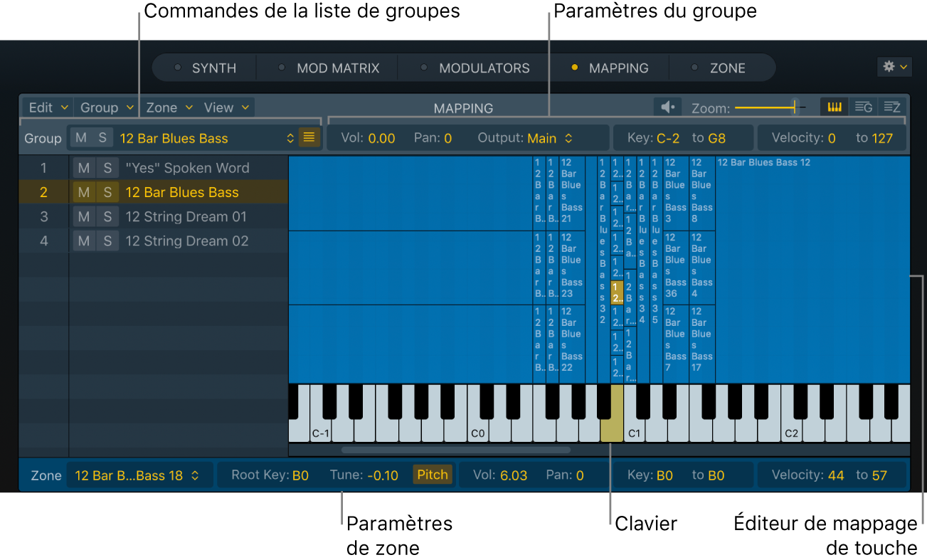Viewport: 927px width, 560px height.
Task: Select group row "Yes" Spoken Word
Action: [154, 168]
